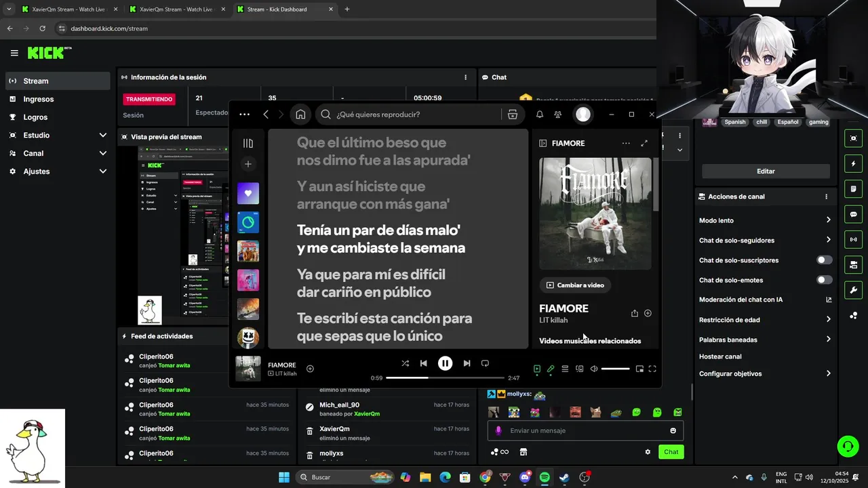Open the Spotify play queue

(565, 369)
